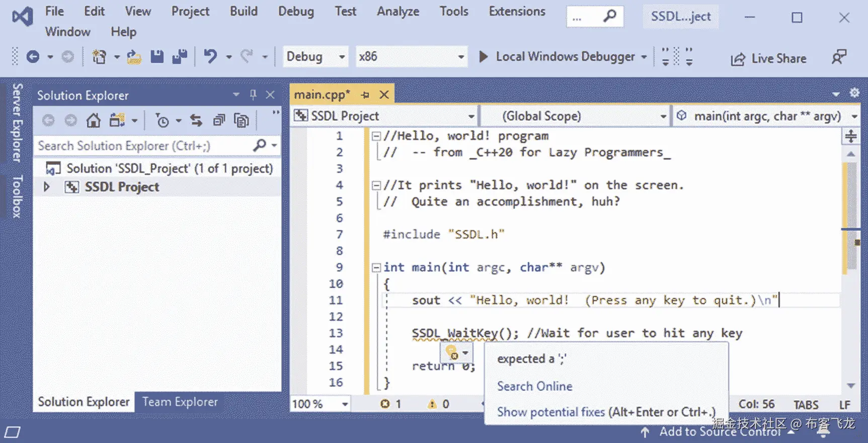868x443 pixels.
Task: Open the x86 platform dropdown
Action: (411, 56)
